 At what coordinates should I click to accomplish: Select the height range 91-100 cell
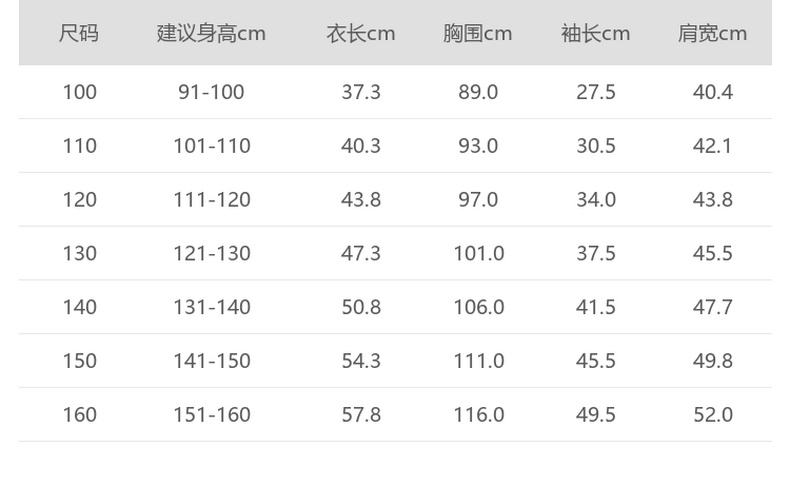pyautogui.click(x=211, y=92)
